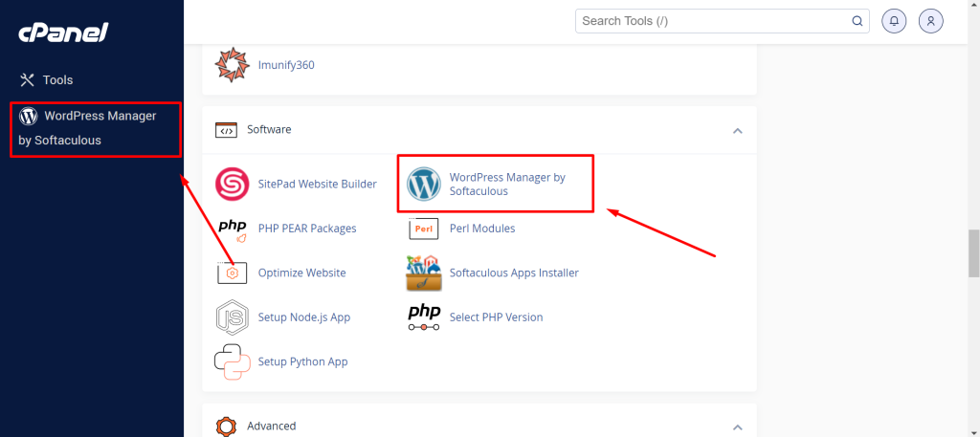Image resolution: width=980 pixels, height=437 pixels.
Task: Follow the Setup Python App link
Action: (x=303, y=361)
